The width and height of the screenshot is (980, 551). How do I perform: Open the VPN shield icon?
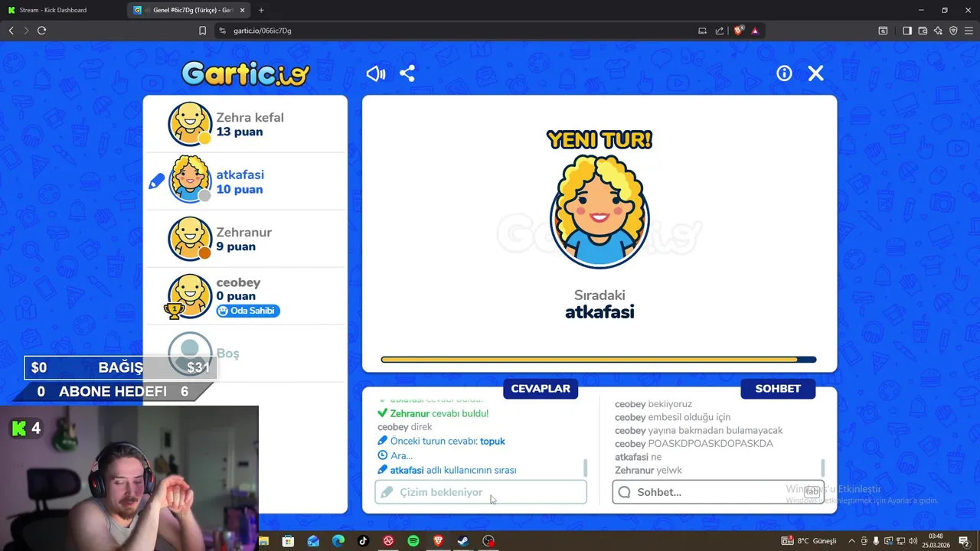[953, 31]
